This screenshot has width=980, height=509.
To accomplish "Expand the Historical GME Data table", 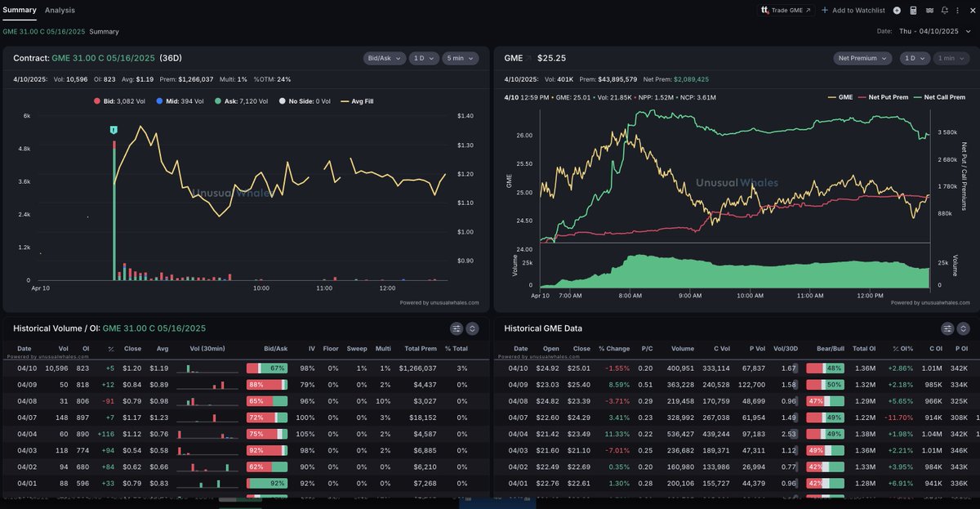I will coord(963,328).
